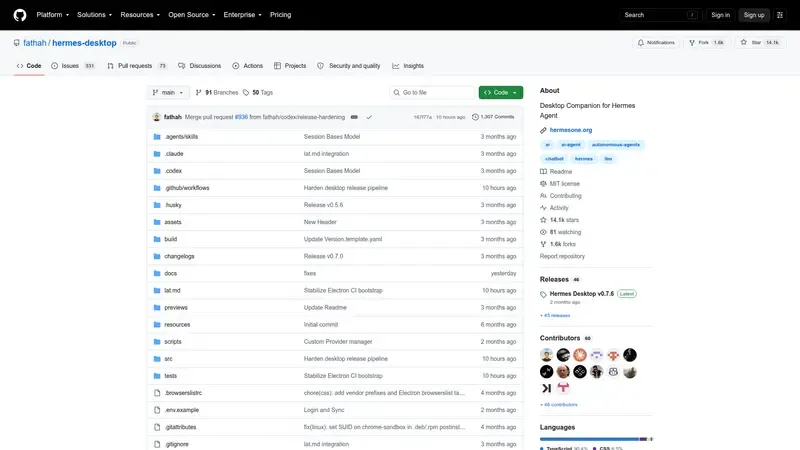Click the folder icon beside previews
Viewport: 800px width, 450px height.
157,308
